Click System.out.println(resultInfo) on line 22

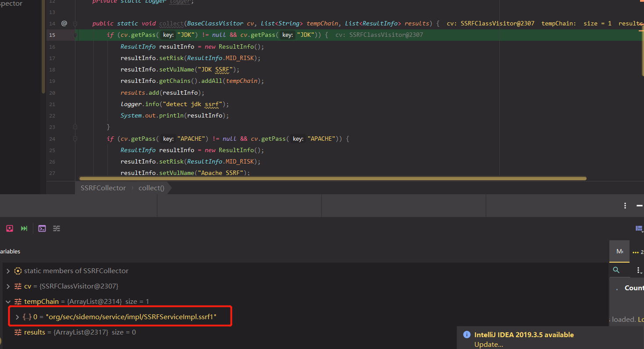[175, 116]
